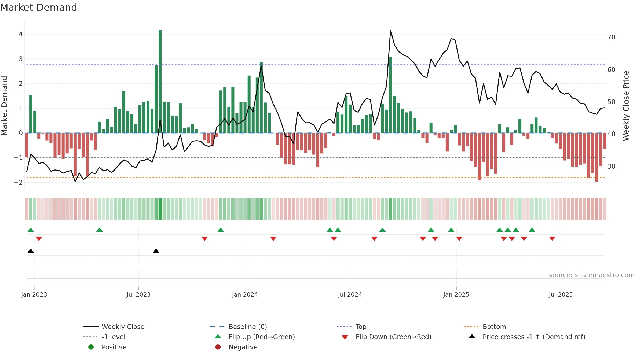The width and height of the screenshot is (644, 362).
Task: Toggle the -1 level legend entry
Action: click(x=104, y=337)
